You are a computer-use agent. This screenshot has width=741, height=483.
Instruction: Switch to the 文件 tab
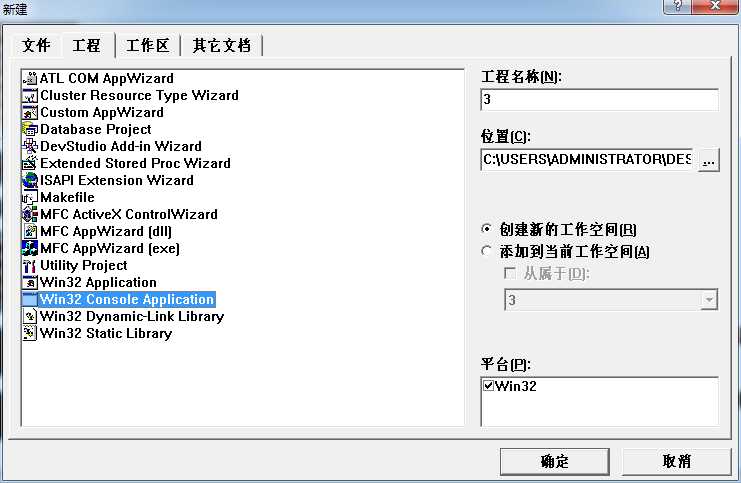[36, 45]
